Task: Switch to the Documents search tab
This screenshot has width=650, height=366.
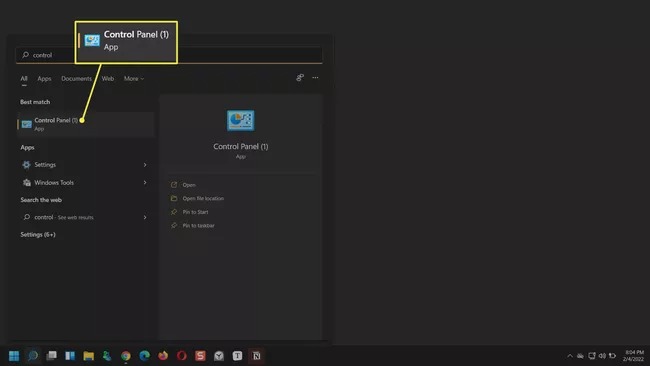Action: [76, 78]
